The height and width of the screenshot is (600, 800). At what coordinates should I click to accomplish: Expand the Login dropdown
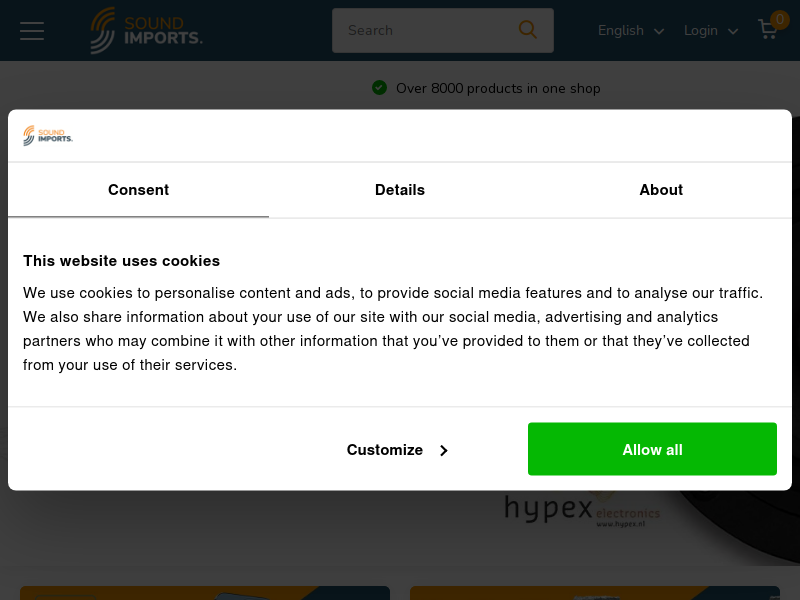click(711, 31)
